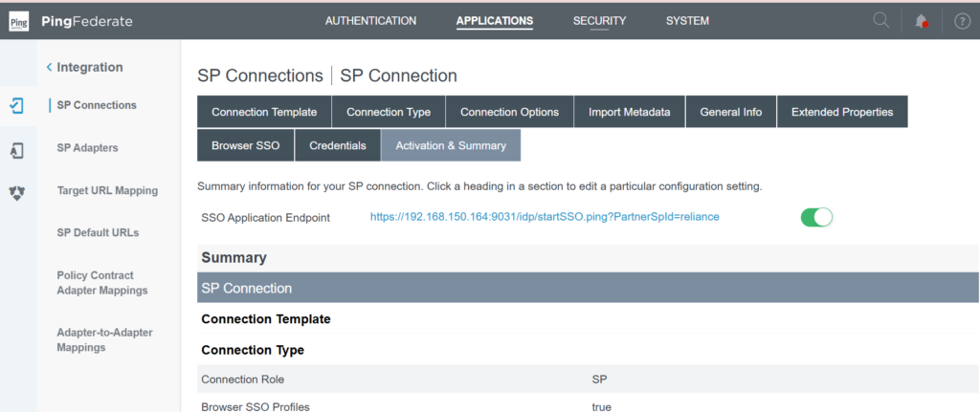
Task: Click the Ping Identity logo
Action: [18, 21]
